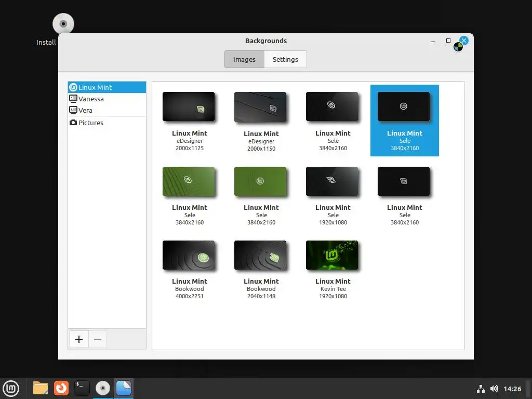Choose Bookwood 4000x2251 wallpaper

pos(189,255)
